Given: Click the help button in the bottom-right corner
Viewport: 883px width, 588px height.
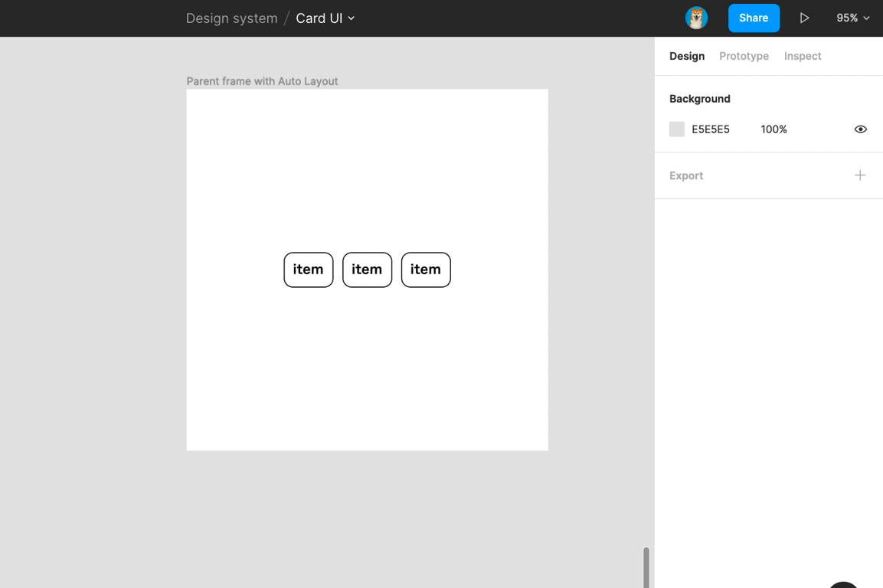Looking at the screenshot, I should [844, 584].
